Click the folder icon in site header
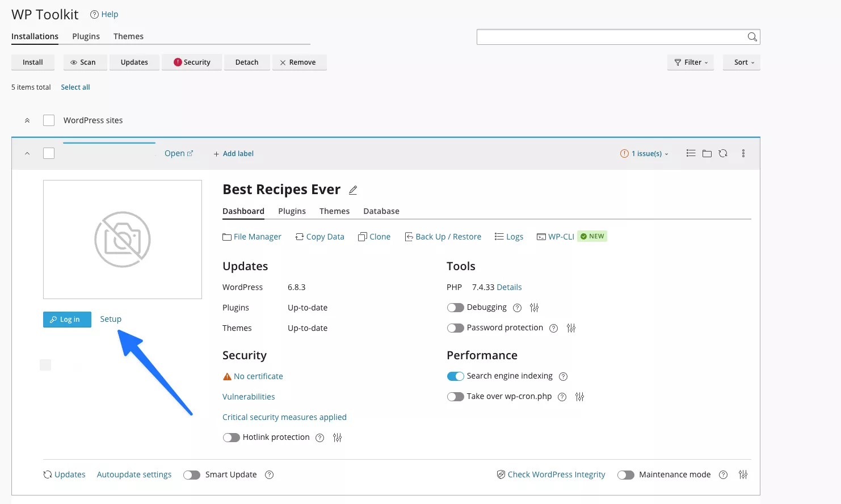 [707, 153]
